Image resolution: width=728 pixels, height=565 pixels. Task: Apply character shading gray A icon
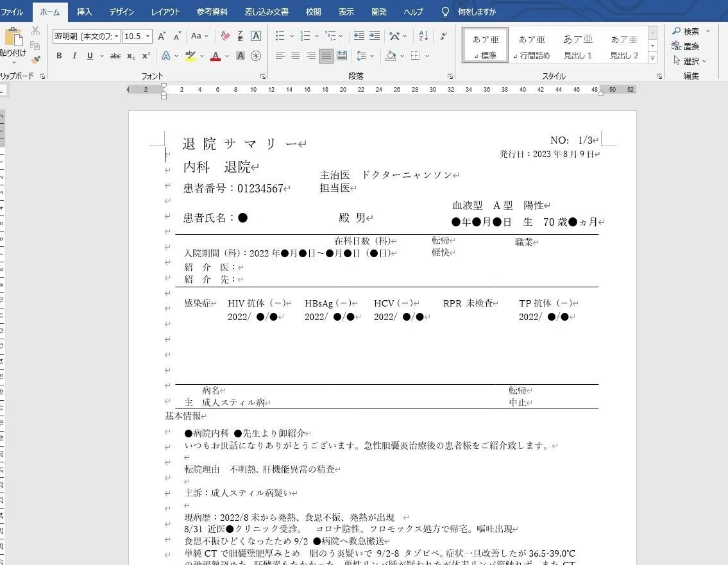241,56
